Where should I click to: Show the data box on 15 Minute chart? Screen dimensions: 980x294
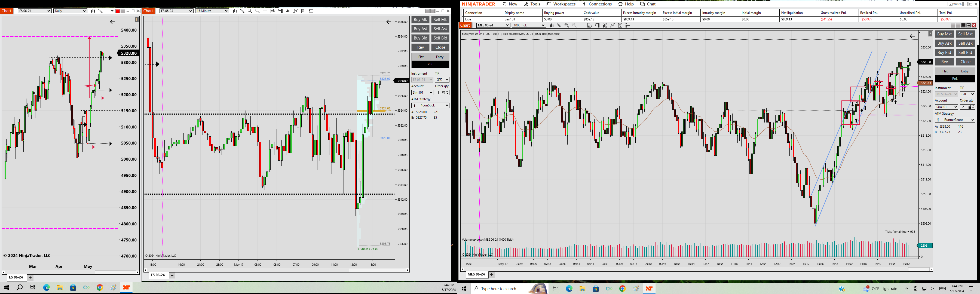click(273, 11)
